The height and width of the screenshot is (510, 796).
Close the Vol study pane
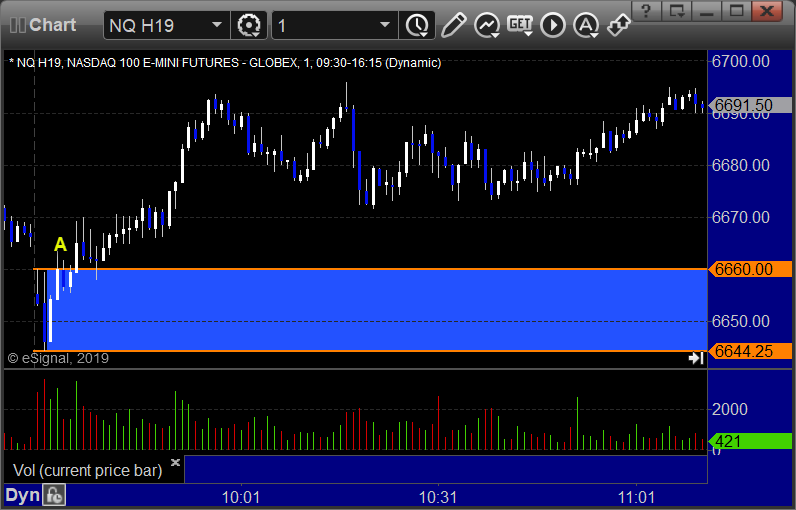click(175, 462)
